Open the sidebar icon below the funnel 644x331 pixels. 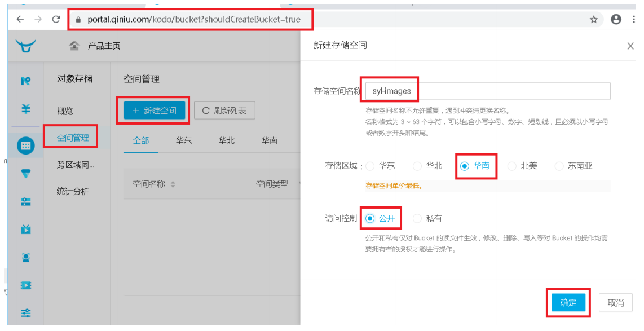click(25, 202)
